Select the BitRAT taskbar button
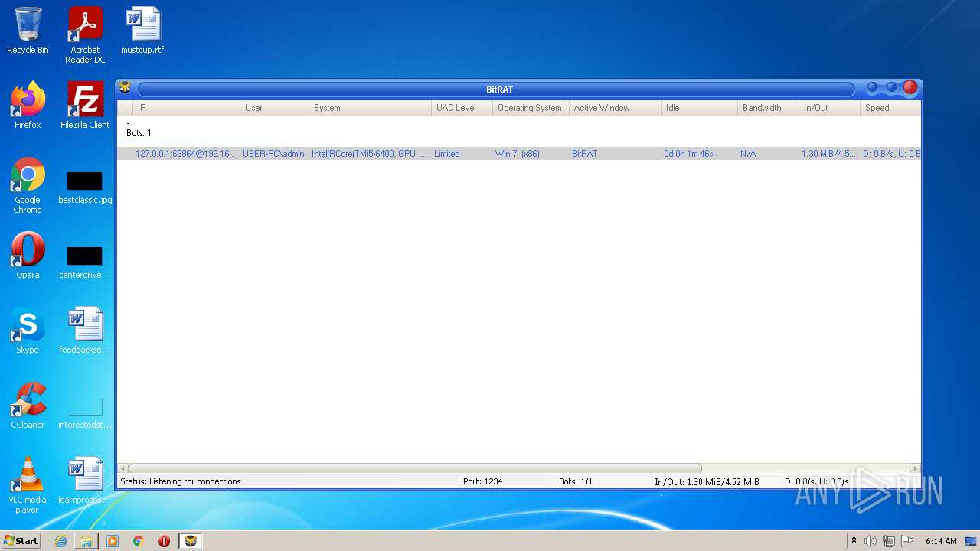 pyautogui.click(x=191, y=541)
